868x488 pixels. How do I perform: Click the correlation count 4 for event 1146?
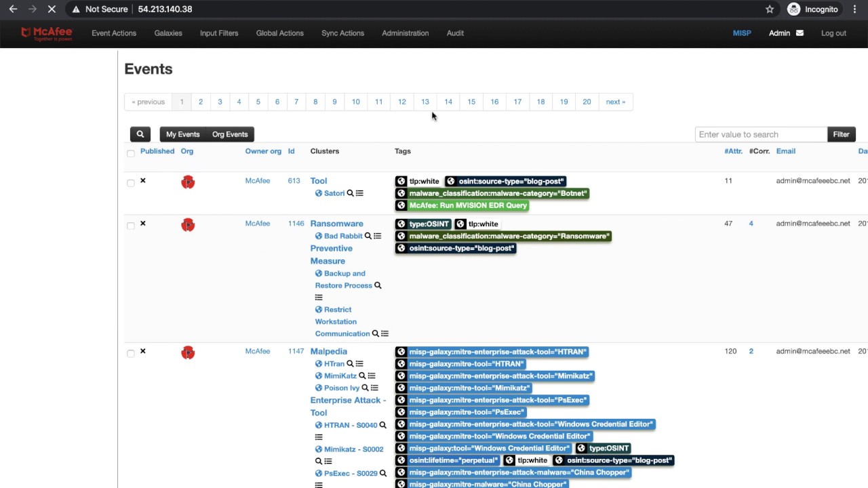click(751, 224)
